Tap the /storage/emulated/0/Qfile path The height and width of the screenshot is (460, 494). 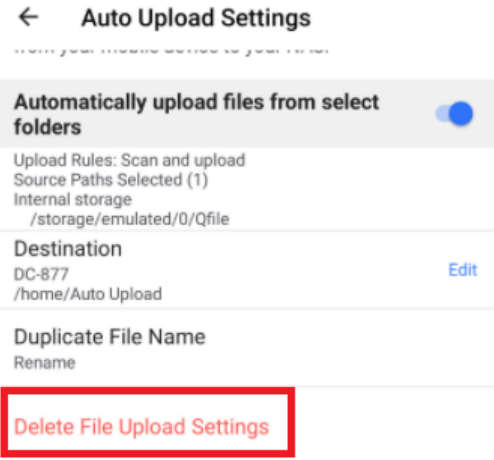(130, 219)
